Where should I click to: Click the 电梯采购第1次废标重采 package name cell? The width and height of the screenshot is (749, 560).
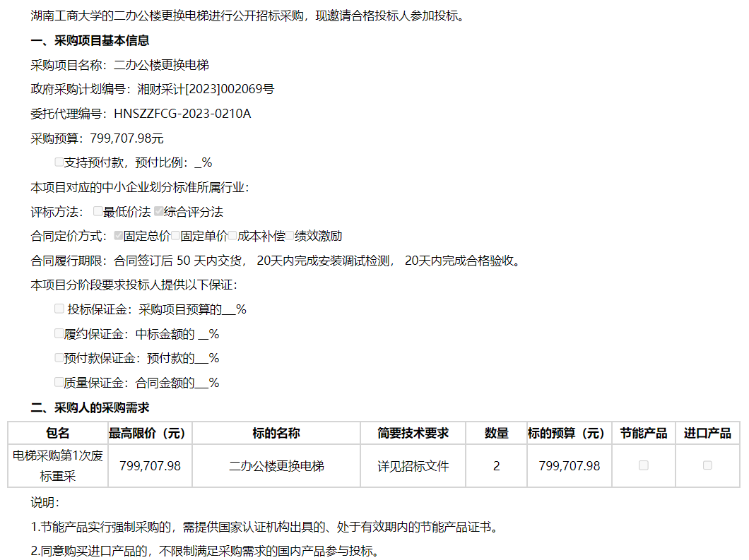pyautogui.click(x=58, y=466)
